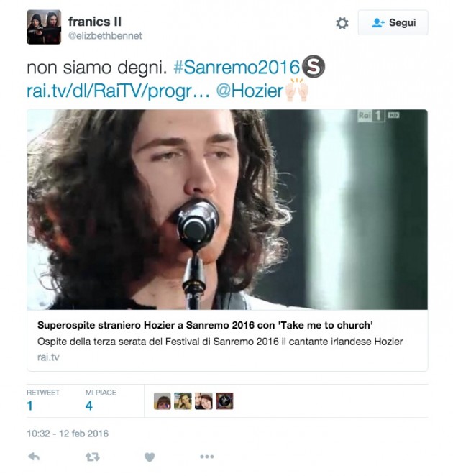Open the Hozier performance video preview image
Viewport: 453px width, 476px height.
point(227,209)
